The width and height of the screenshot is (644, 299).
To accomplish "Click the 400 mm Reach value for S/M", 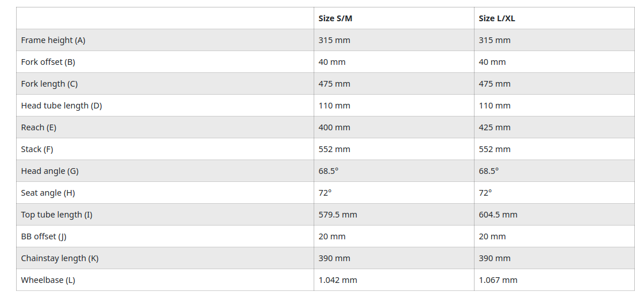I will click(x=334, y=127).
